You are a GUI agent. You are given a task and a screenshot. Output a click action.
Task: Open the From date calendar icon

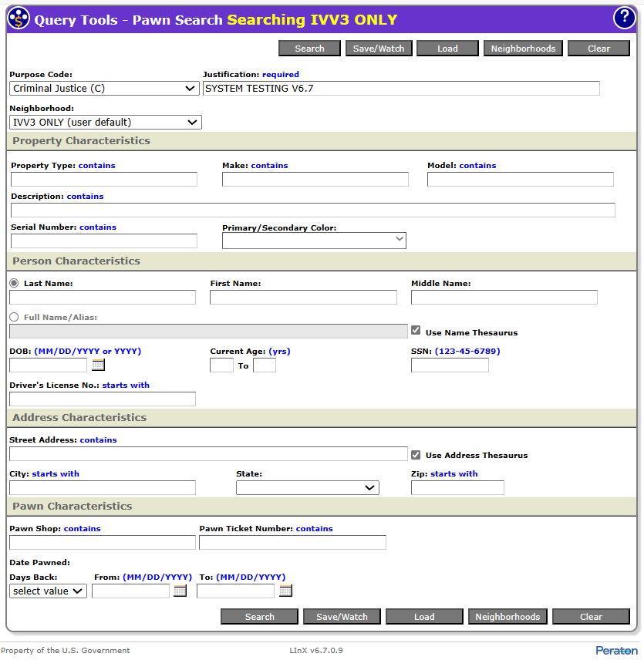[x=180, y=591]
